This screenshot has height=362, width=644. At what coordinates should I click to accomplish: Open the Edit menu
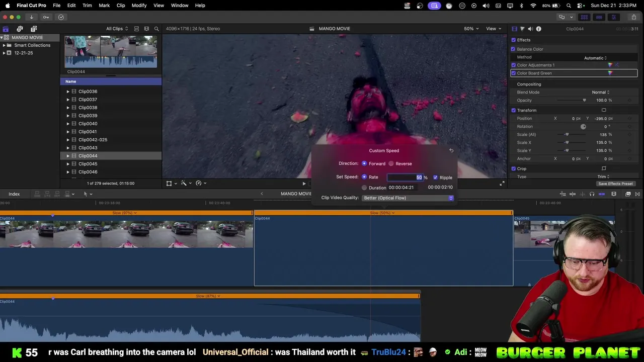(71, 6)
